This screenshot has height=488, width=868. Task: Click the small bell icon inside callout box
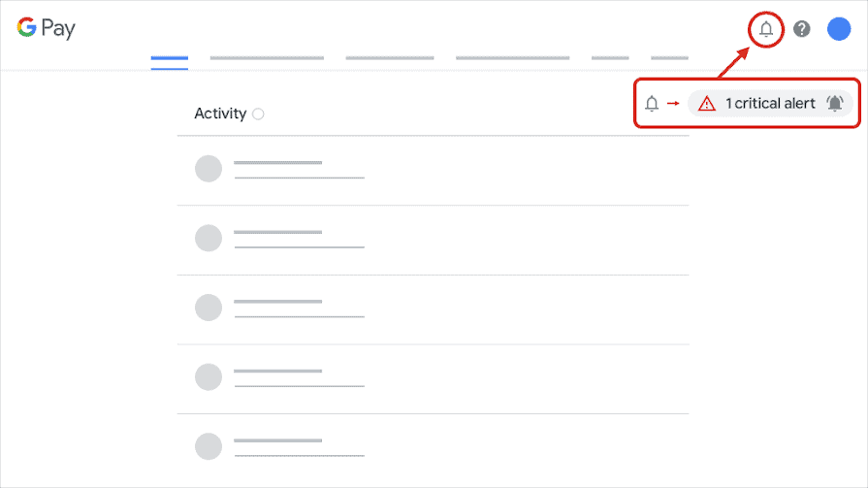click(652, 104)
